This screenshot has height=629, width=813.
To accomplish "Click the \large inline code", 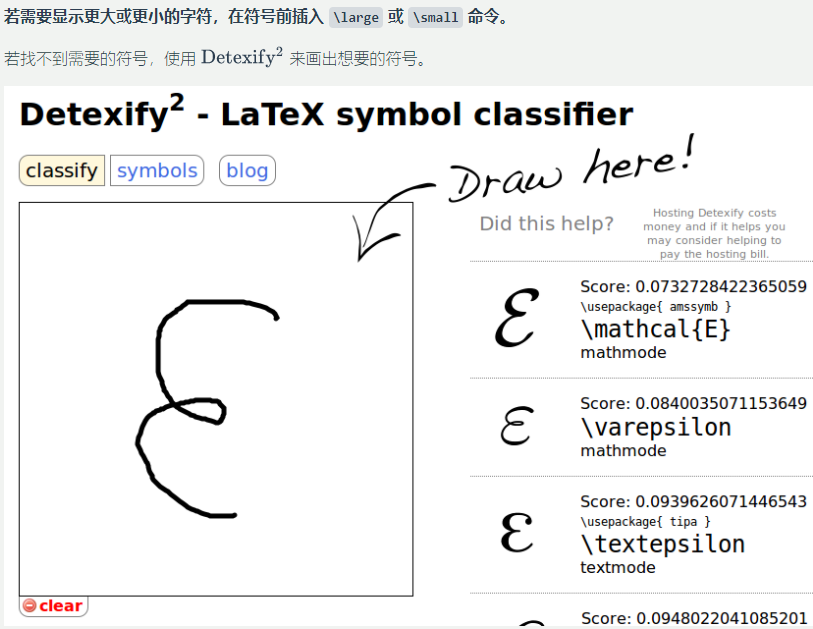I will coord(356,18).
